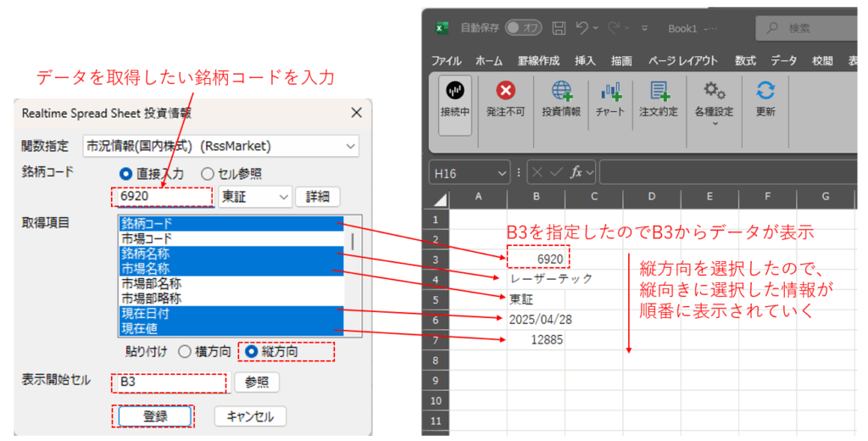868x441 pixels.
Task: Click the 発注不可 red X icon
Action: 505,90
